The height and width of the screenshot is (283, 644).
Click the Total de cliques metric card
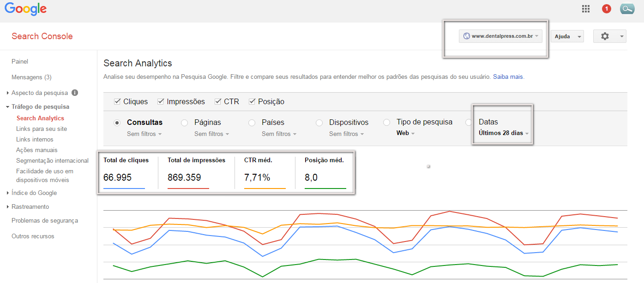coord(126,172)
